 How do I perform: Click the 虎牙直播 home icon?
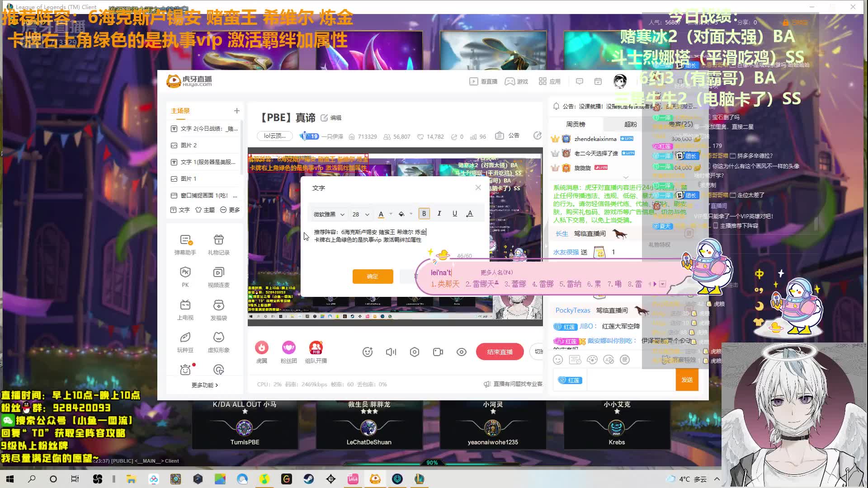coord(190,81)
